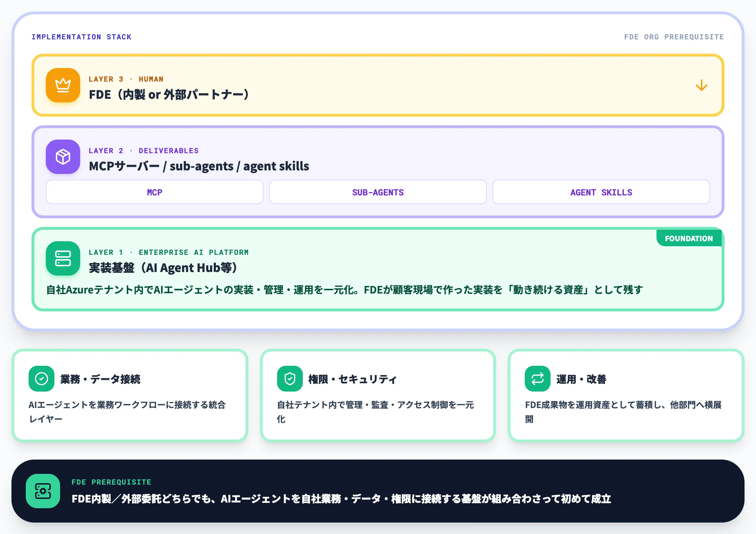This screenshot has width=756, height=534.
Task: Click the 運用・改善 card heading
Action: point(581,379)
